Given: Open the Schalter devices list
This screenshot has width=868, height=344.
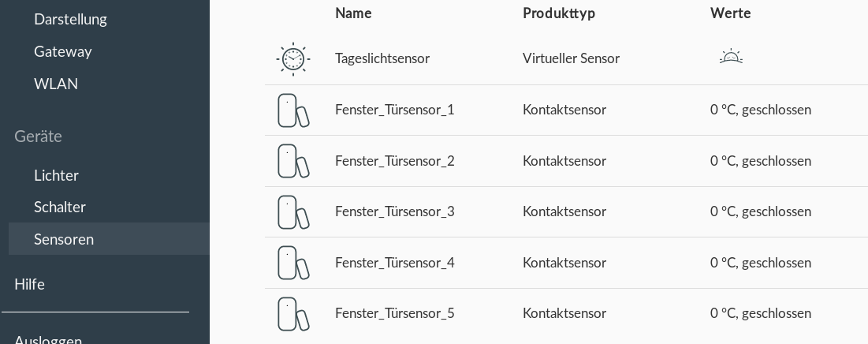Looking at the screenshot, I should [60, 207].
